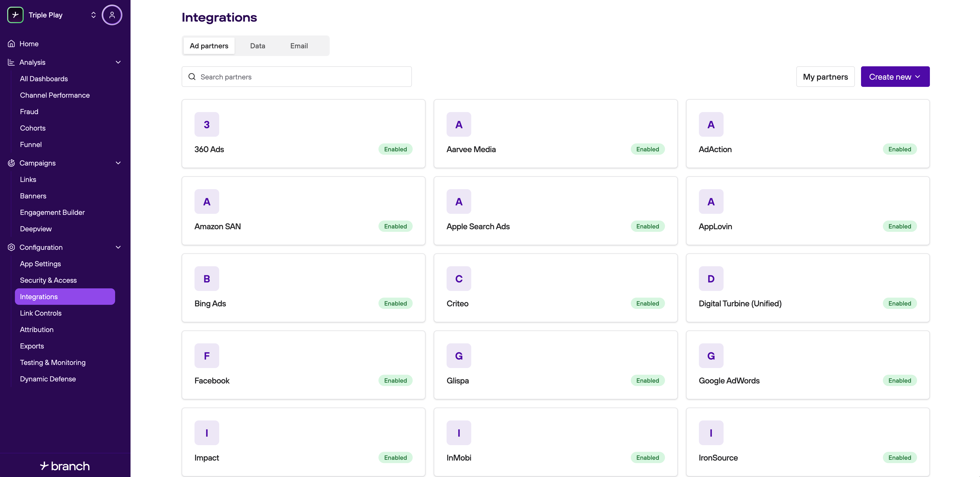Click the Enabled badge on Facebook
The width and height of the screenshot is (980, 477).
coord(395,380)
